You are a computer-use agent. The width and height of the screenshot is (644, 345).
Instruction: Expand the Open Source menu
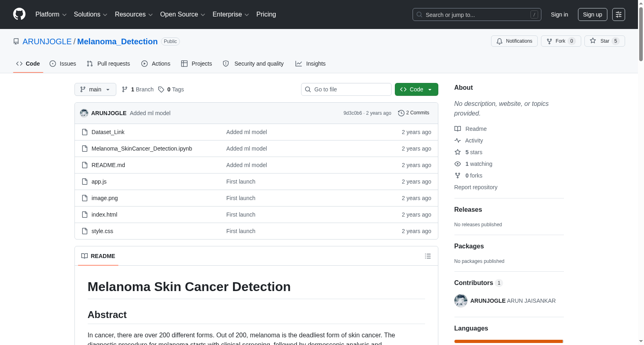[183, 14]
